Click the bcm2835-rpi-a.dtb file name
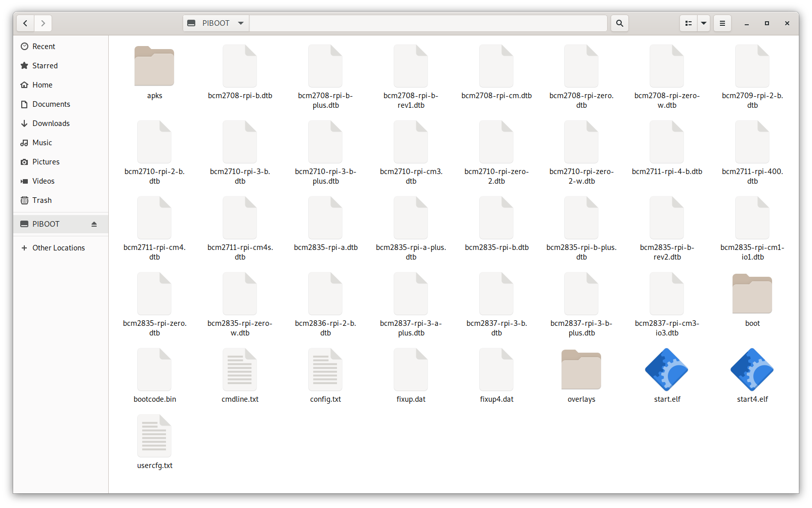Screen dimensions: 812x508 pos(325,247)
